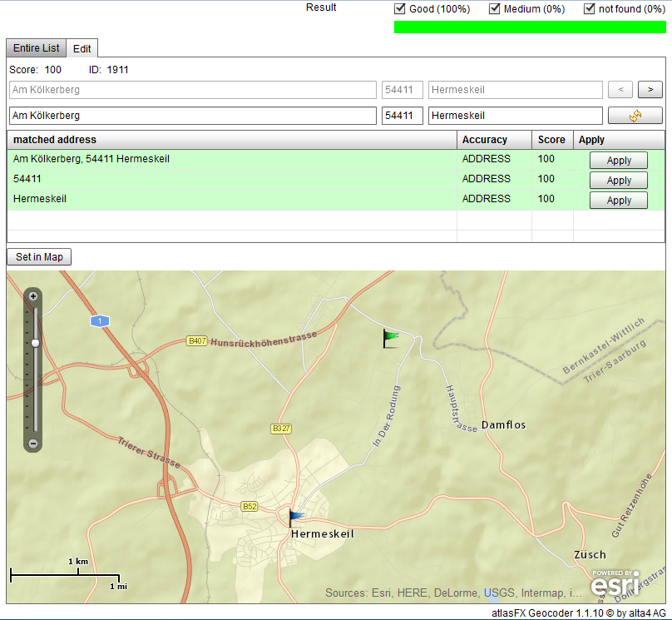Click the green flag marker on map
The height and width of the screenshot is (620, 672).
tap(390, 338)
